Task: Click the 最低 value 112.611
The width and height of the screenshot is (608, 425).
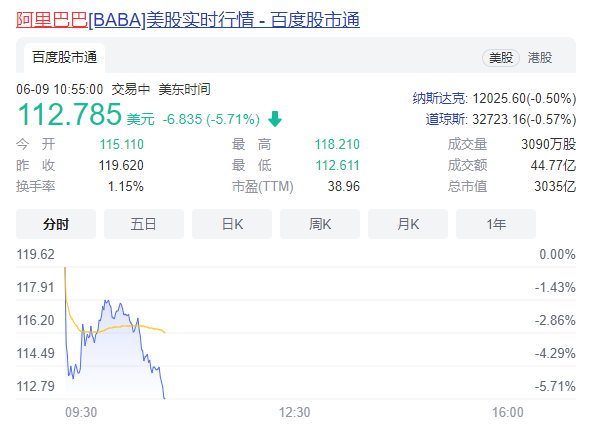Action: [x=337, y=166]
